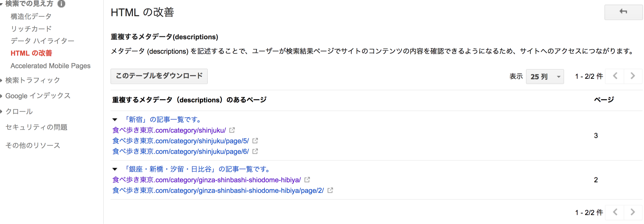The height and width of the screenshot is (224, 644).
Task: Click the back arrow button
Action: (x=623, y=12)
